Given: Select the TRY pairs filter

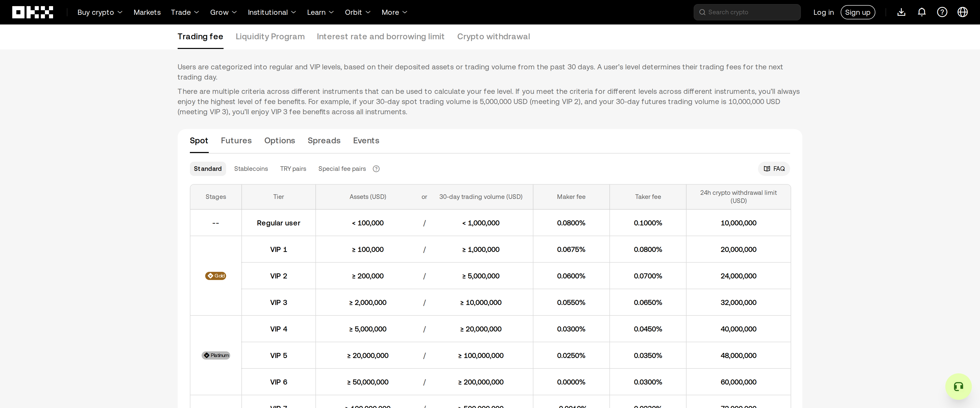Looking at the screenshot, I should pyautogui.click(x=293, y=169).
